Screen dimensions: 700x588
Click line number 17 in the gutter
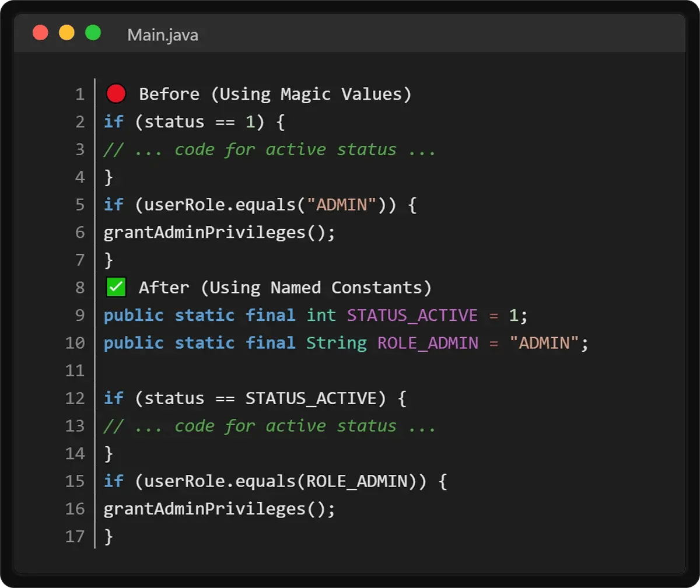(75, 536)
